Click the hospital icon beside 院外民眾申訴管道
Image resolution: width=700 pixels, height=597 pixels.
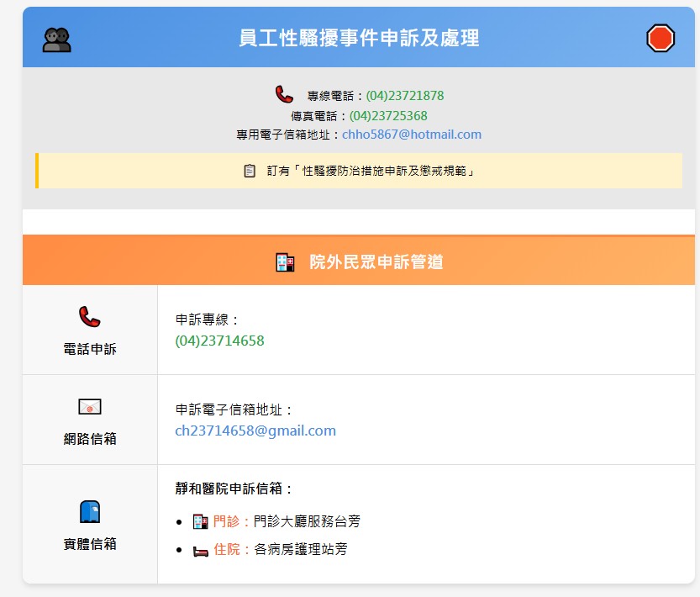(285, 262)
